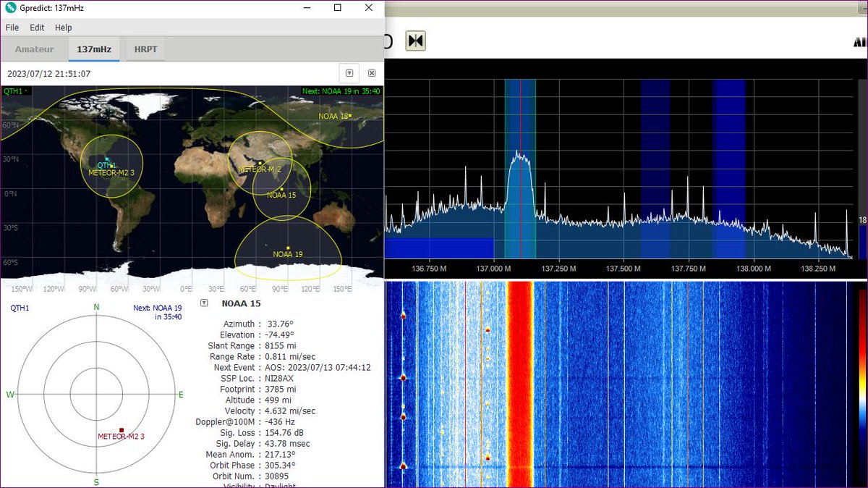
Task: Click the SSP Loc. value NI28AX
Action: point(279,378)
